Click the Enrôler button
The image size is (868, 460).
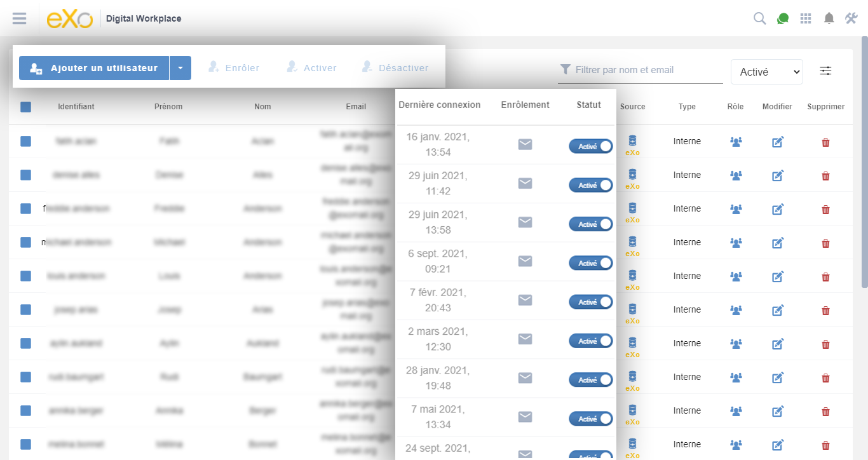pyautogui.click(x=234, y=67)
